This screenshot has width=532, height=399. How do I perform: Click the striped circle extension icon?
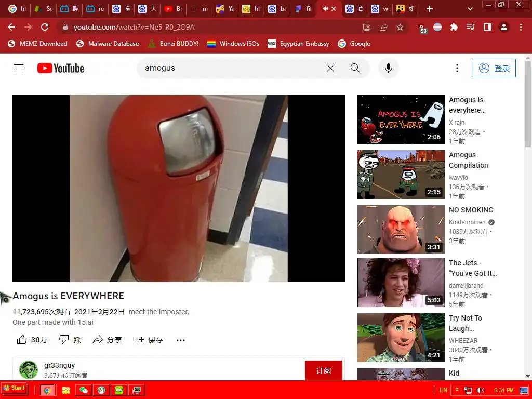[437, 27]
